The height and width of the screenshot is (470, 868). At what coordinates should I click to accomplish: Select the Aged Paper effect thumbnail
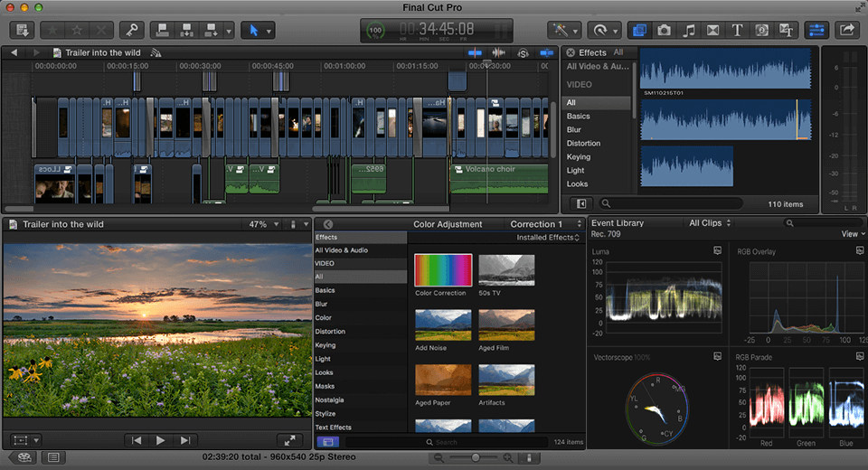[x=443, y=380]
